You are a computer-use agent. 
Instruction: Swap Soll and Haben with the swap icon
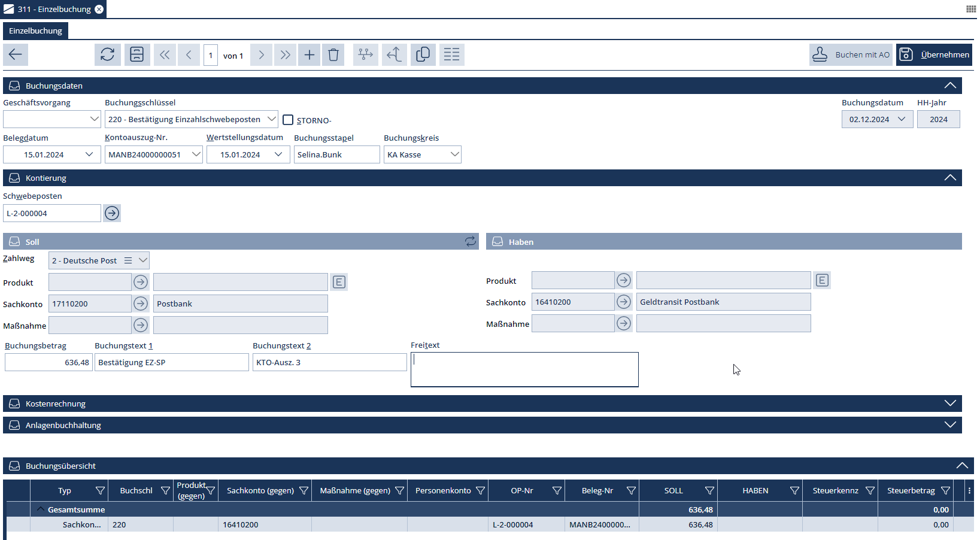(471, 241)
